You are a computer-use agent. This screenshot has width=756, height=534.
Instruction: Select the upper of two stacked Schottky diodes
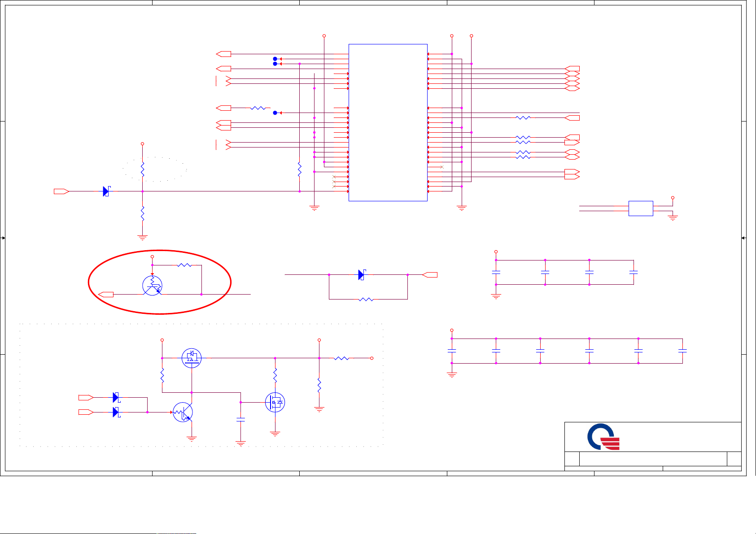[x=116, y=397]
